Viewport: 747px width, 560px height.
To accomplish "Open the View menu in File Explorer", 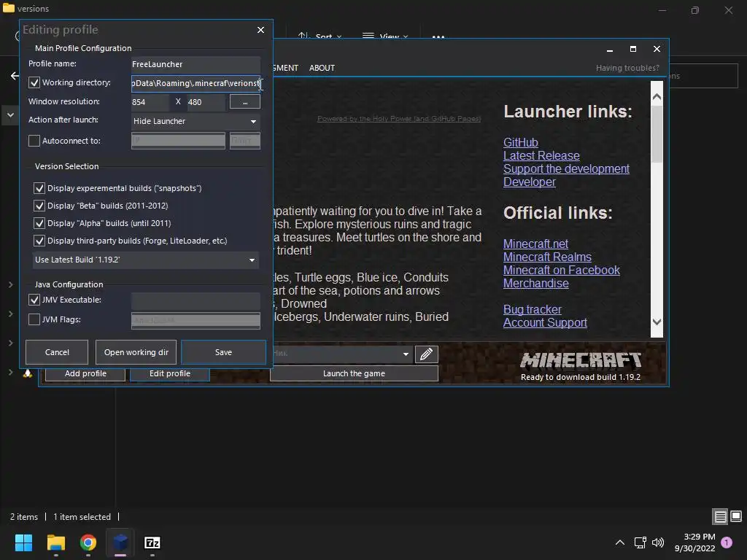I will (x=385, y=36).
